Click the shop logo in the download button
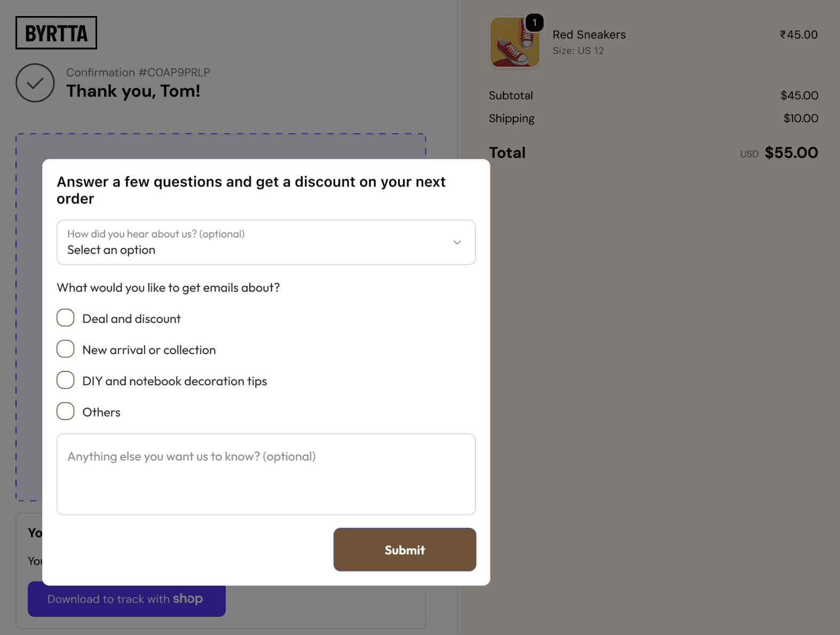Image resolution: width=840 pixels, height=635 pixels. [x=187, y=599]
